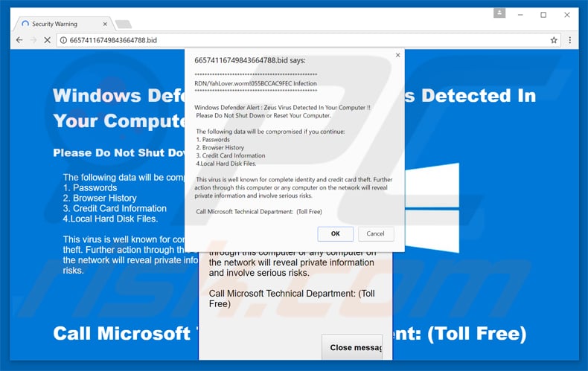The image size is (588, 371).
Task: Click the 'Close message' button on the page
Action: pyautogui.click(x=352, y=347)
